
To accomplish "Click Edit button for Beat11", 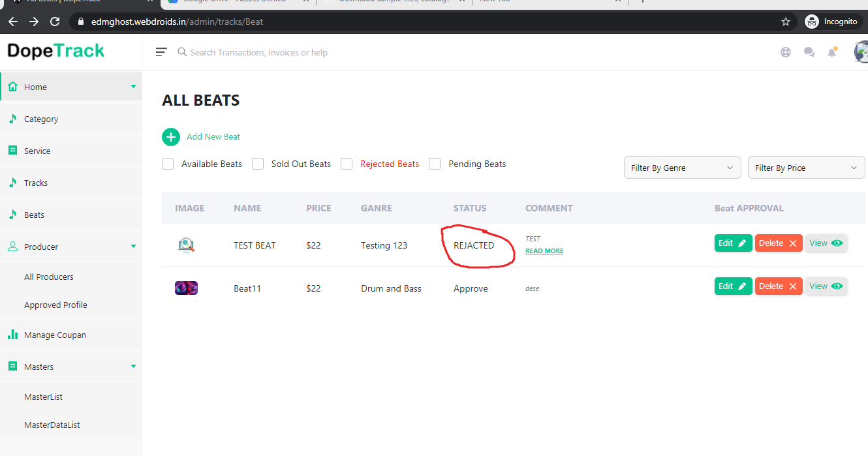I will pos(734,286).
